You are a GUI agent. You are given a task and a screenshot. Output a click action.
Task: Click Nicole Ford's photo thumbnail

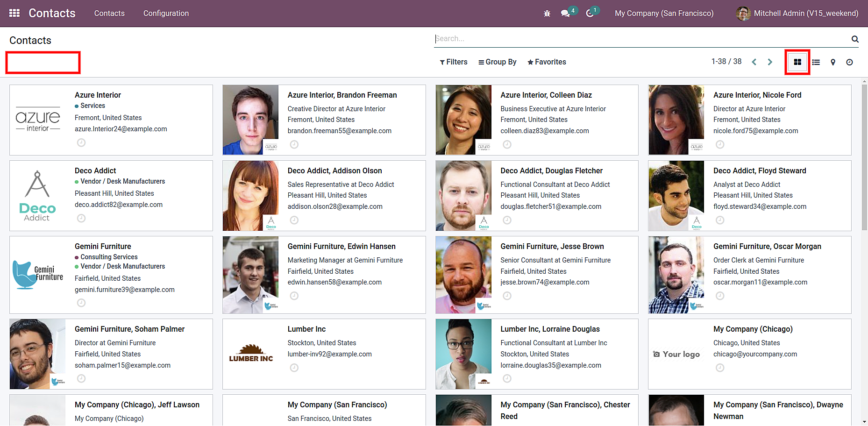(x=676, y=120)
